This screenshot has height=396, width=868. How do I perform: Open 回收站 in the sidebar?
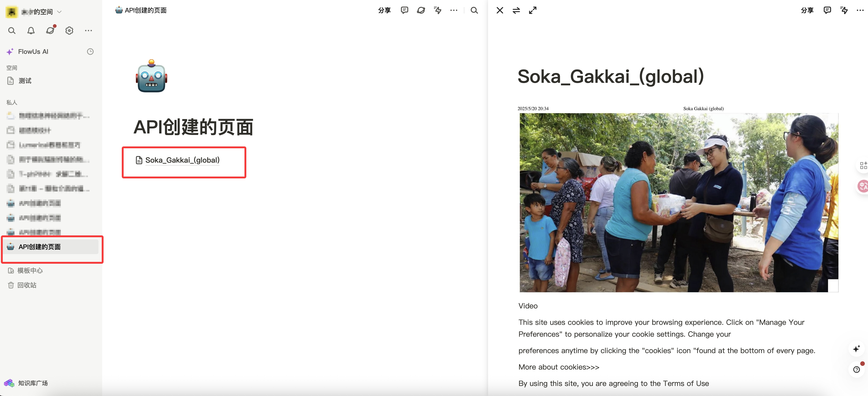pyautogui.click(x=26, y=285)
